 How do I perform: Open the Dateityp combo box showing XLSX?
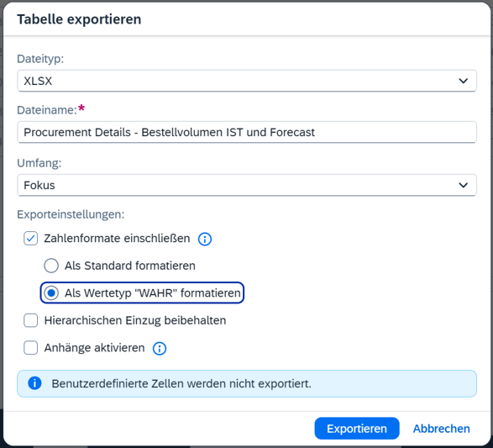[247, 81]
